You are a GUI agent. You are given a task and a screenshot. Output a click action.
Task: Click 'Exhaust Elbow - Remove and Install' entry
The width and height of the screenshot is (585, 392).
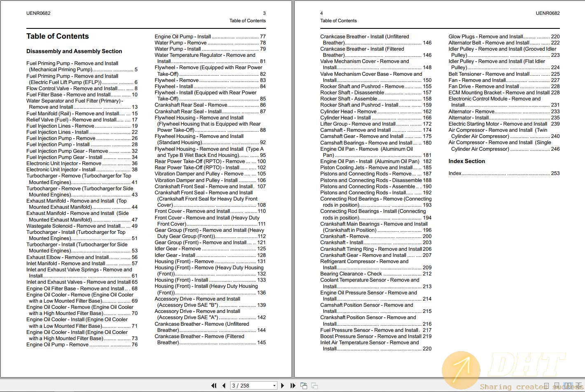[82, 257]
